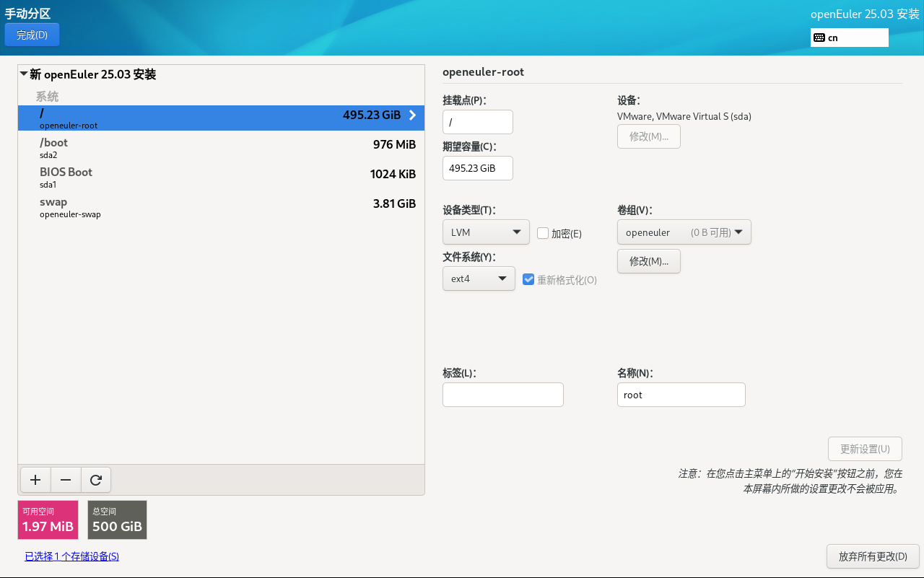Screen dimensions: 924x578
Task: Click the 系统 section label
Action: (x=48, y=96)
